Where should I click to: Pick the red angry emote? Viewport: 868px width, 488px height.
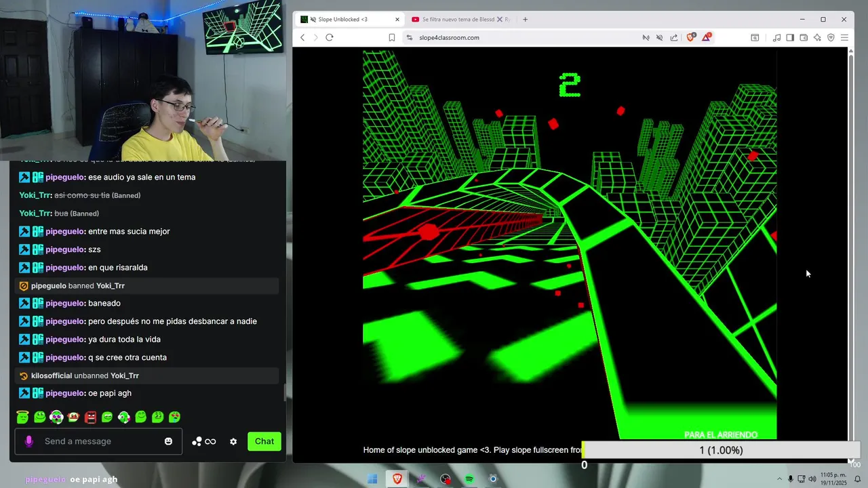point(90,417)
